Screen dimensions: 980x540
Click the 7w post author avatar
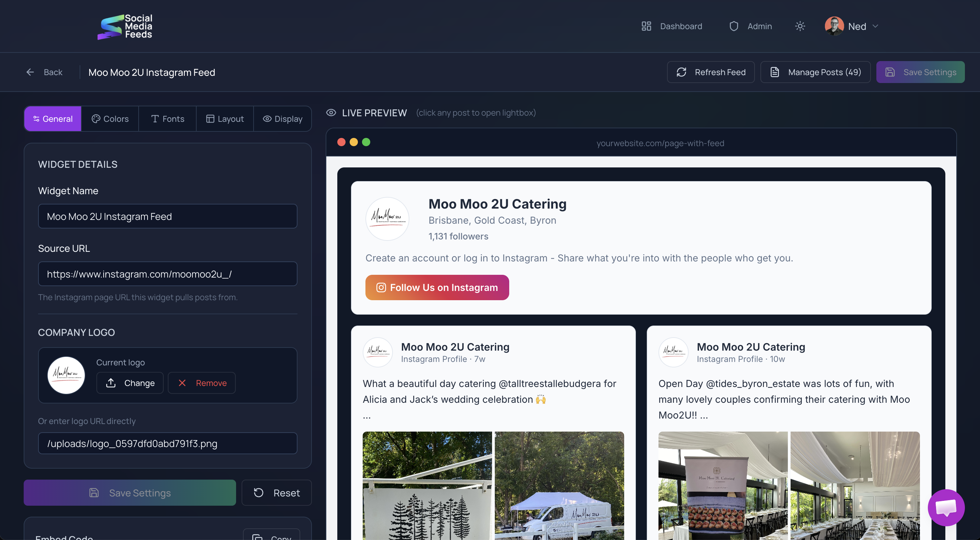coord(377,353)
